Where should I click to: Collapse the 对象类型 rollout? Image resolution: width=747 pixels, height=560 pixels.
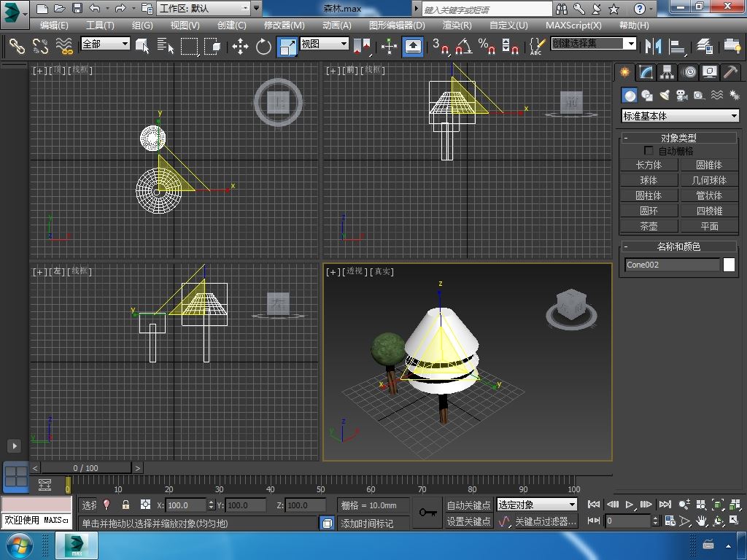click(679, 138)
